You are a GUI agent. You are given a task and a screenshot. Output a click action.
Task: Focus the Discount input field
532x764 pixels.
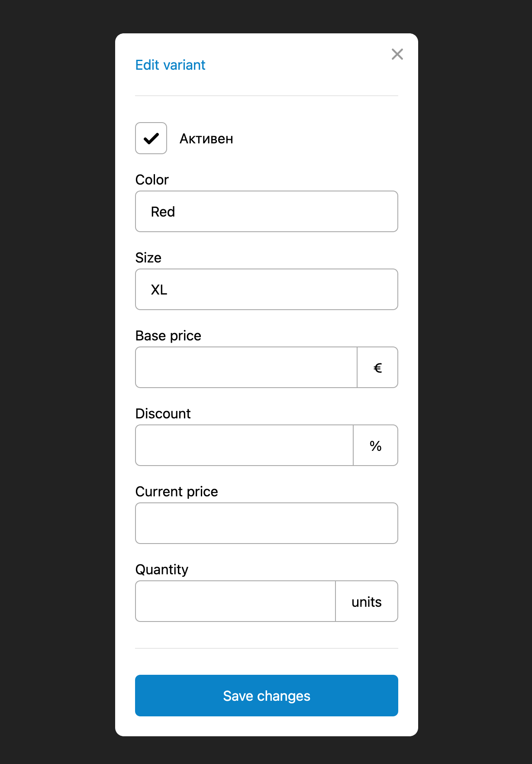pyautogui.click(x=244, y=445)
